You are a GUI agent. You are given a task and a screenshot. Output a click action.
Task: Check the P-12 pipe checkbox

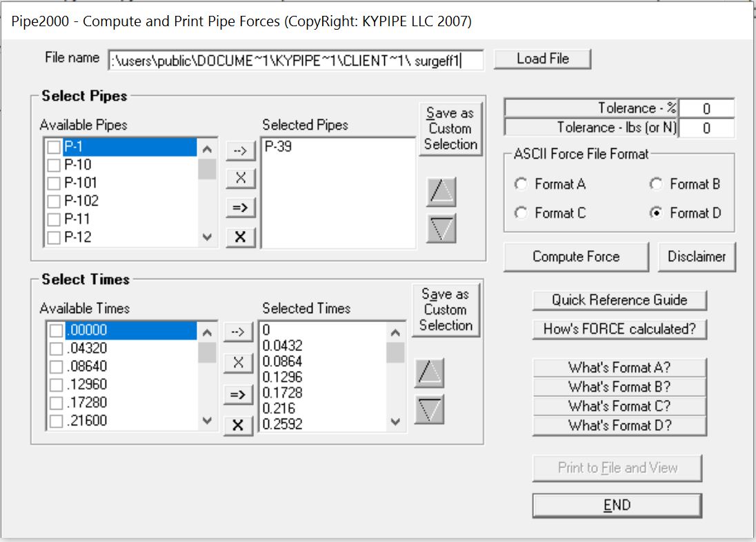[54, 237]
